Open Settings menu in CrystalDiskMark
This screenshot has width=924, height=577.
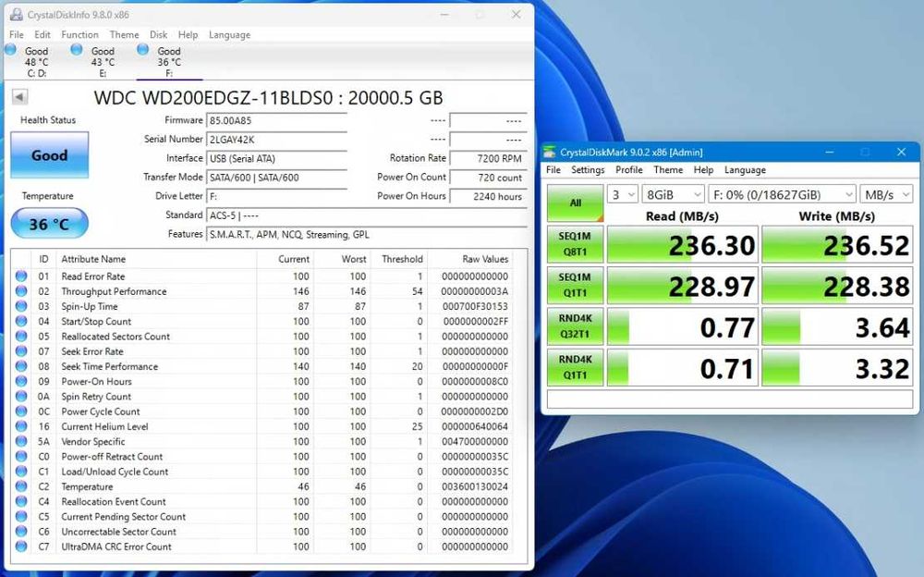(588, 170)
